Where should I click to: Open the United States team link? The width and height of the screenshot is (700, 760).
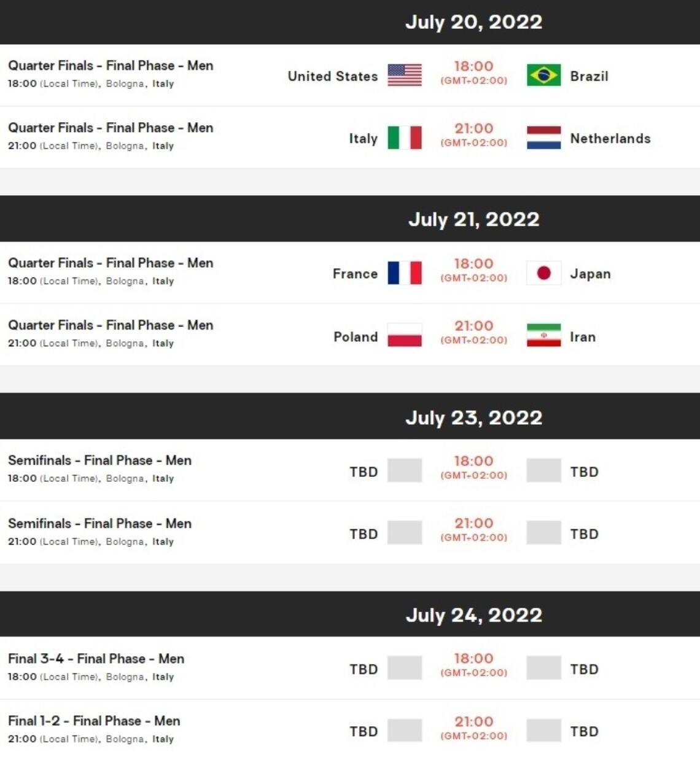pyautogui.click(x=332, y=76)
